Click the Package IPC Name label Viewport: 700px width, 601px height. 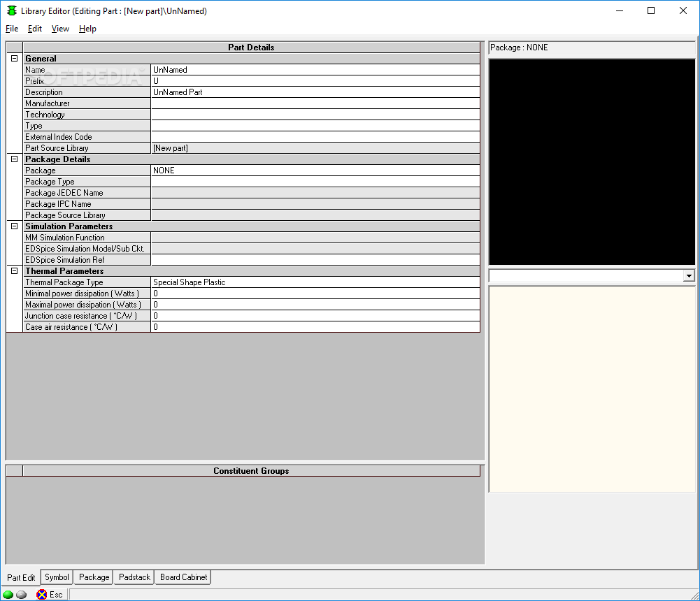pyautogui.click(x=58, y=204)
